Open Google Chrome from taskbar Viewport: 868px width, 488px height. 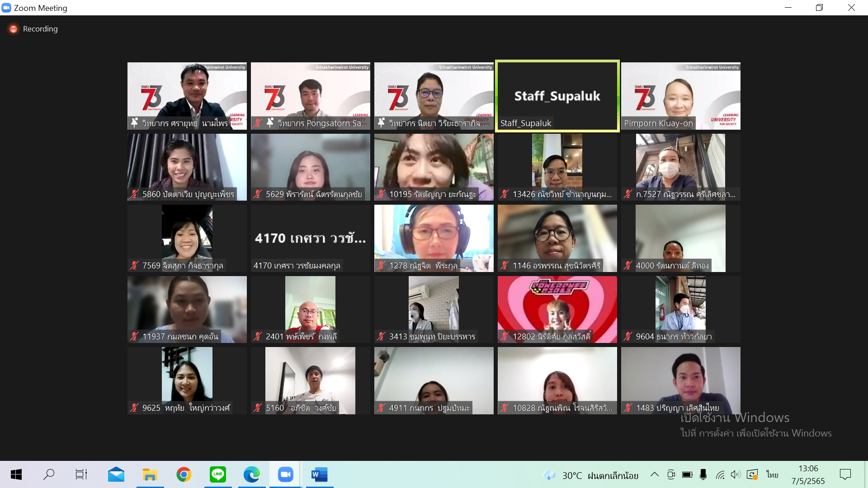184,474
